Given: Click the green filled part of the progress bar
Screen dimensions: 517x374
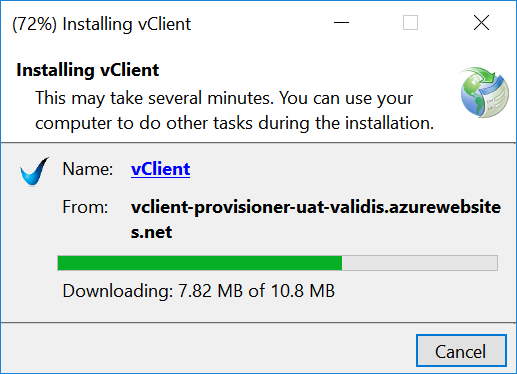Looking at the screenshot, I should (200, 263).
